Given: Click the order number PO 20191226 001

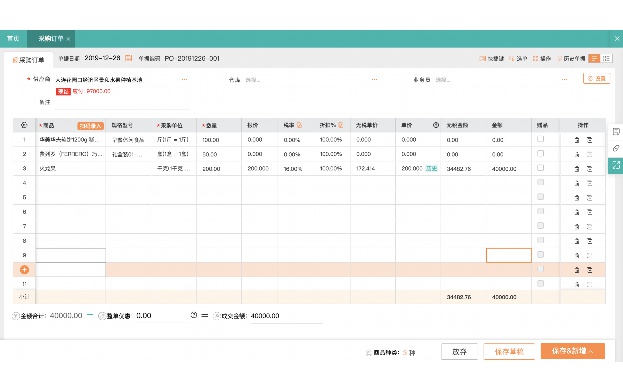Looking at the screenshot, I should coord(192,58).
